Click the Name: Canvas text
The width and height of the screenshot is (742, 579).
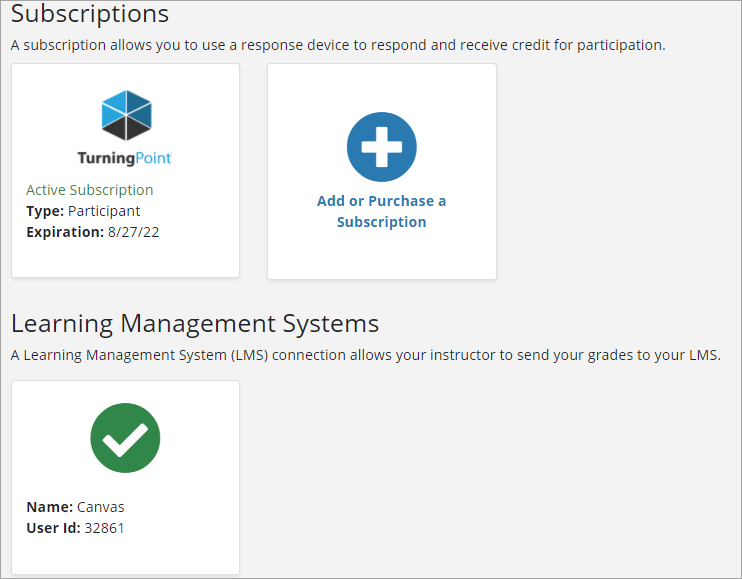(75, 507)
